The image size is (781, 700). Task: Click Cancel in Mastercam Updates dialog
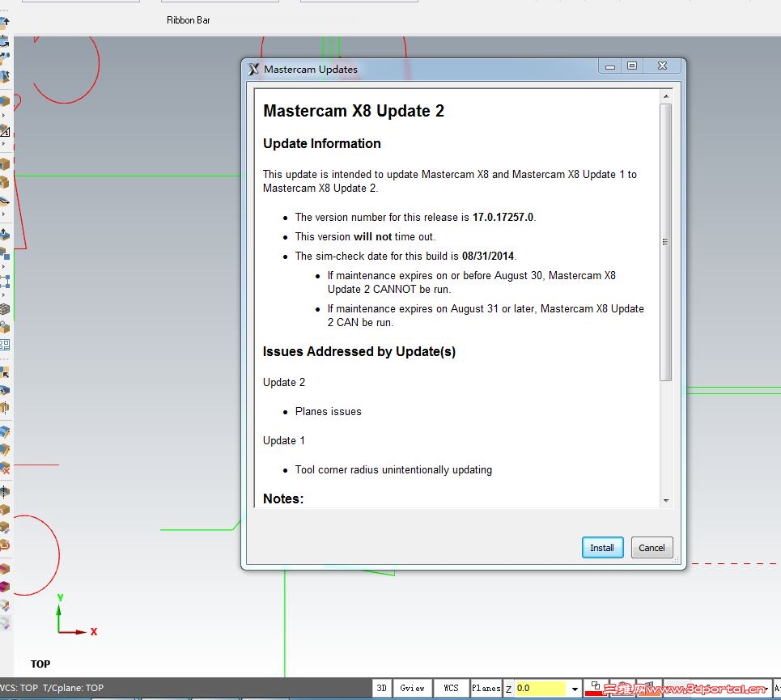(652, 548)
